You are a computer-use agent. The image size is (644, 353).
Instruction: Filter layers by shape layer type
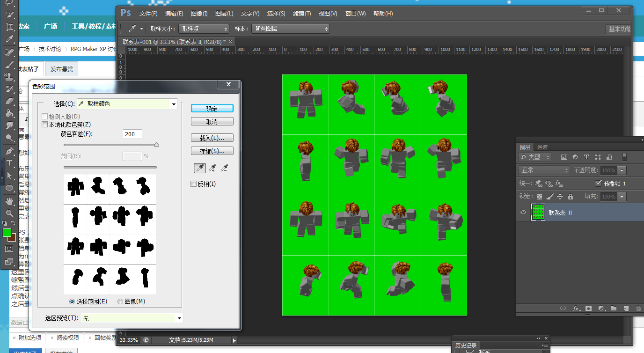point(598,157)
